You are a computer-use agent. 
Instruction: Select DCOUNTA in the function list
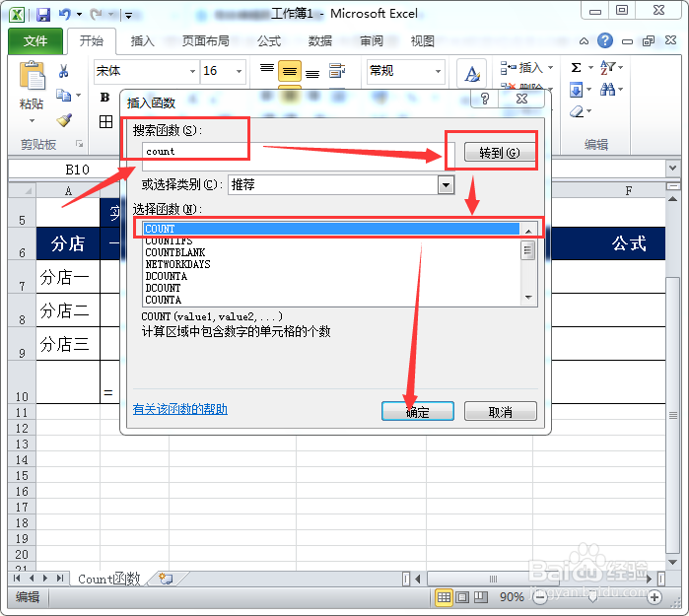pyautogui.click(x=167, y=276)
